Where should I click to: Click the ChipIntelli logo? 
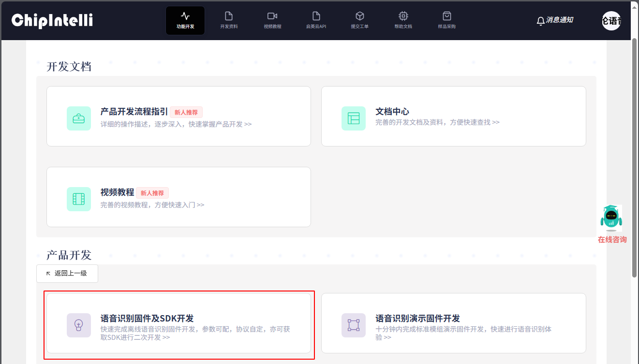(x=52, y=20)
